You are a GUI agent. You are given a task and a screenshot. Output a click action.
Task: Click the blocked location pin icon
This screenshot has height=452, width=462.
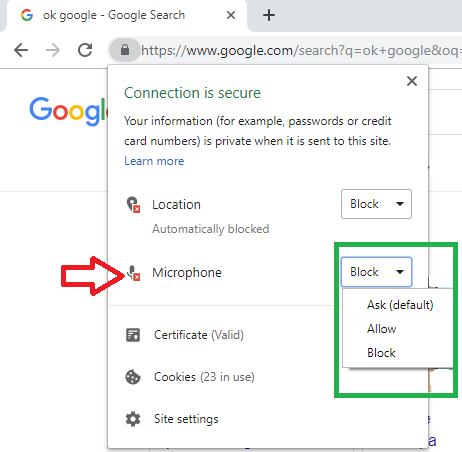pyautogui.click(x=133, y=204)
